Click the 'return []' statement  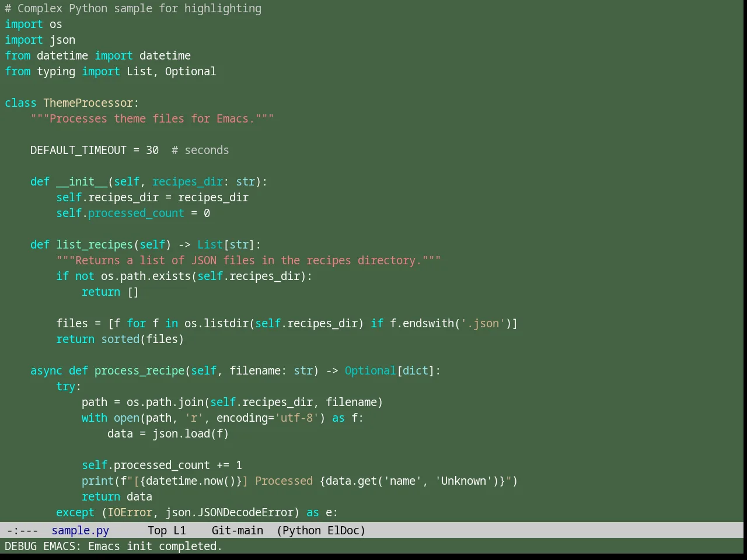pos(110,292)
